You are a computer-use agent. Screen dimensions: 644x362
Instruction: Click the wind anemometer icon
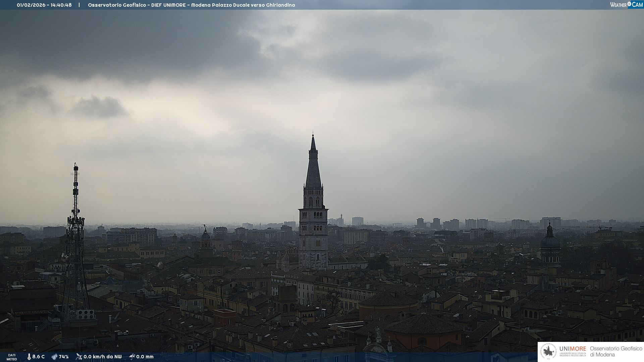pos(79,357)
